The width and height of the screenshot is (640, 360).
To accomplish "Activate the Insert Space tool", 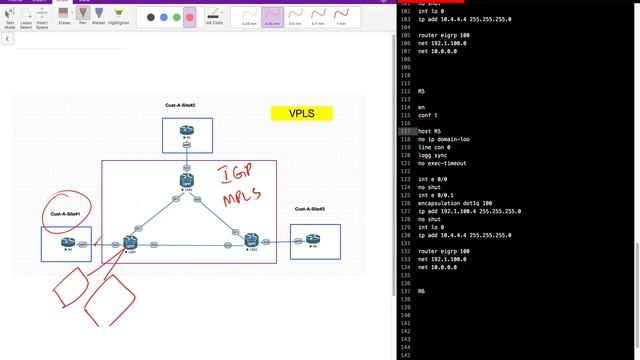I will coord(42,18).
